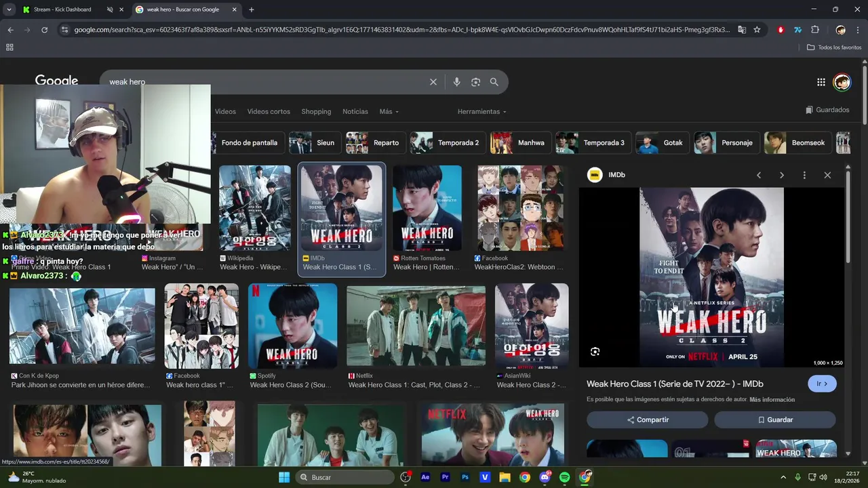Close the IMDb image preview panel

click(x=827, y=175)
